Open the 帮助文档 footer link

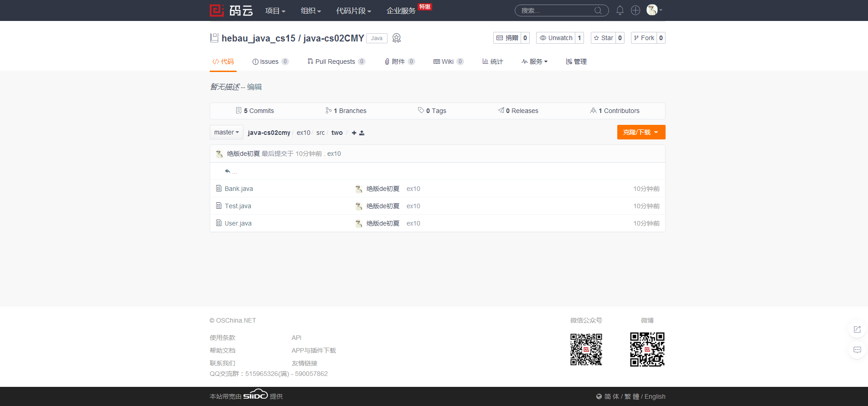[222, 350]
